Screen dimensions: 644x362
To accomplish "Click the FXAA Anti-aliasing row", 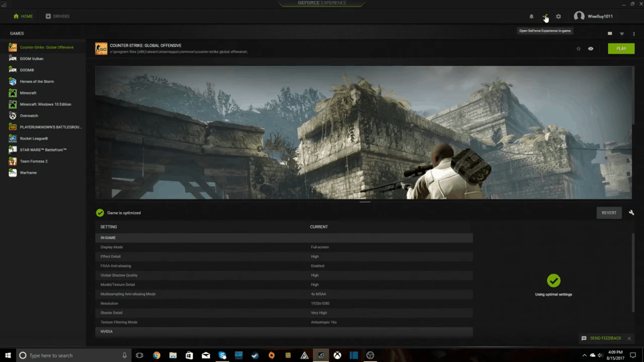I will [284, 266].
